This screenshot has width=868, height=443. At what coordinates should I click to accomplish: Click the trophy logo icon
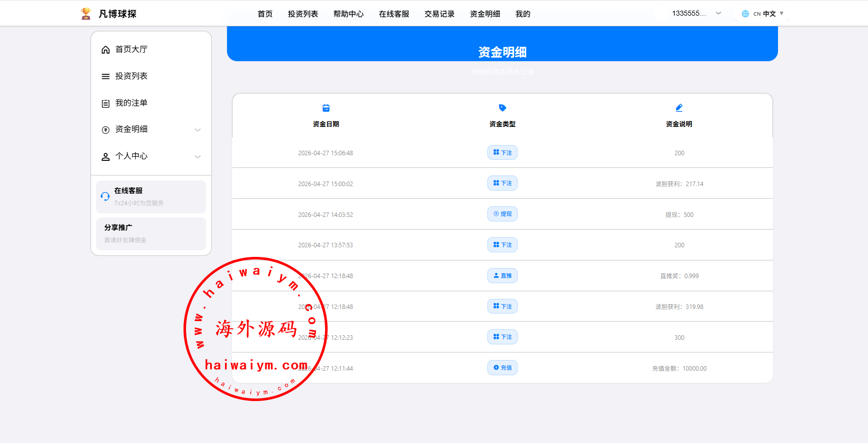pyautogui.click(x=86, y=14)
